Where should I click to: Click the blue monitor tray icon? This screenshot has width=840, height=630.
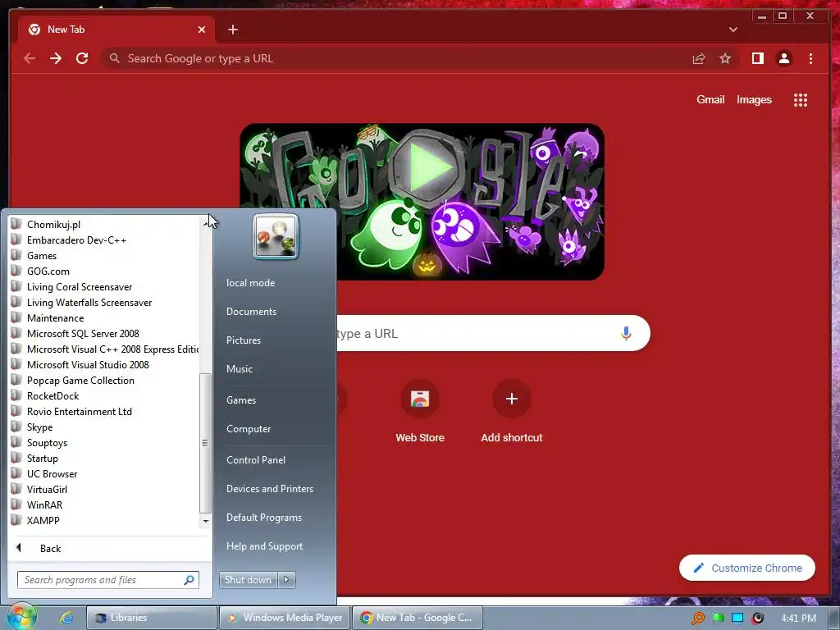coord(737,619)
